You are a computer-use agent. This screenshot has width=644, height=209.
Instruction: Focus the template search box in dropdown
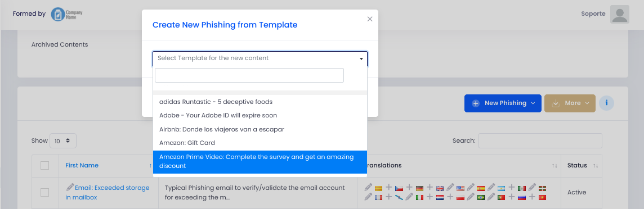249,75
